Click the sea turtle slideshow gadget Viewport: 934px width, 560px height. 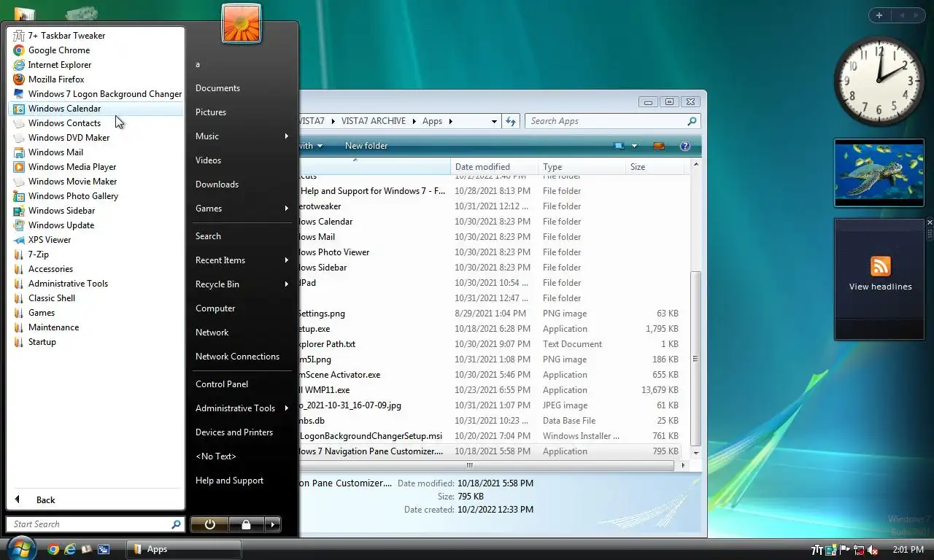[x=879, y=173]
